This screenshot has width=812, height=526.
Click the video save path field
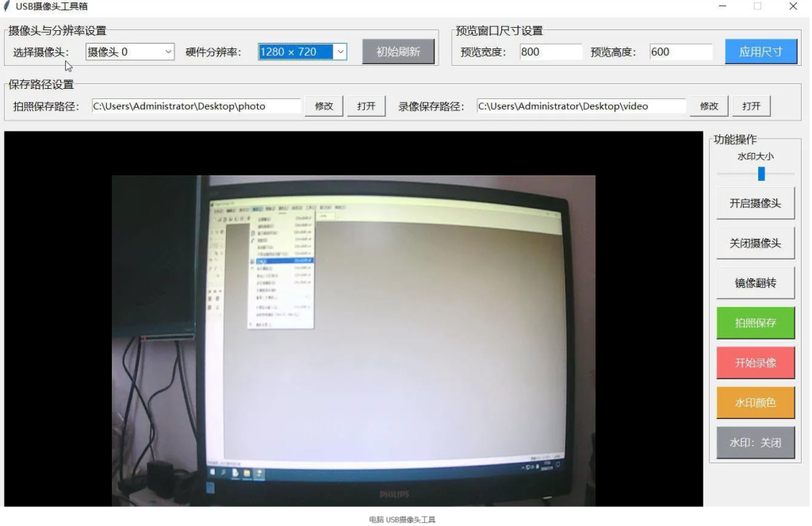[581, 106]
